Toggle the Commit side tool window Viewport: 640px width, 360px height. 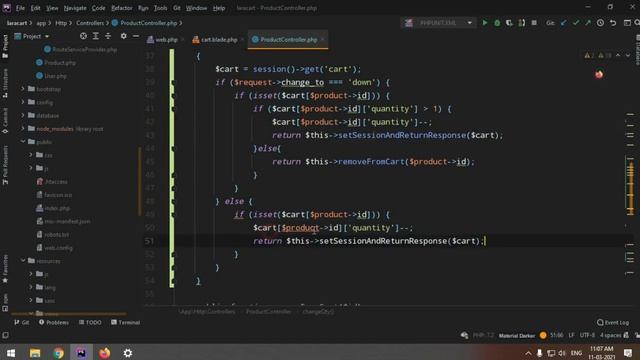click(x=5, y=121)
